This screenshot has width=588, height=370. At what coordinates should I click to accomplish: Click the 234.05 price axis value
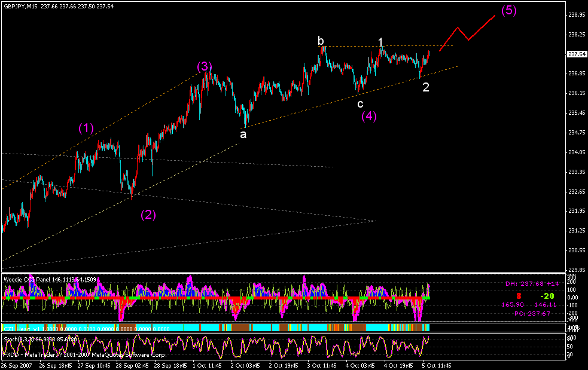pyautogui.click(x=577, y=152)
